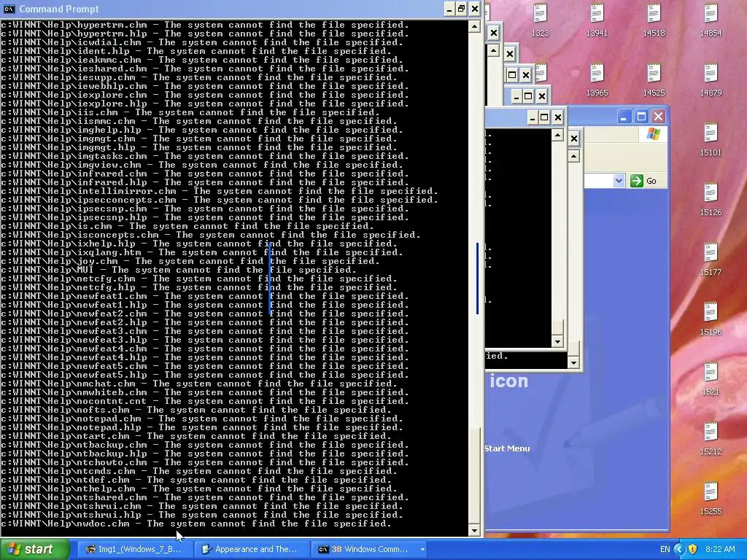Select desktop file icon 15126
747x560 pixels.
(x=711, y=200)
